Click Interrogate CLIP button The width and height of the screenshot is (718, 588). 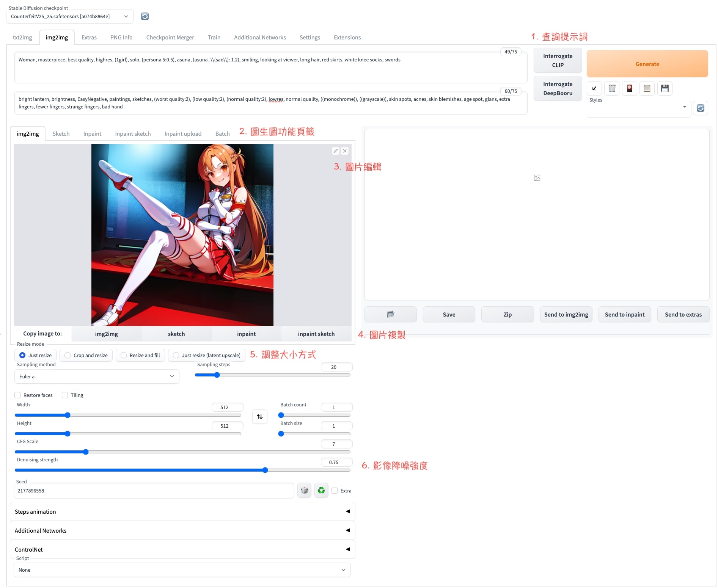(x=558, y=60)
